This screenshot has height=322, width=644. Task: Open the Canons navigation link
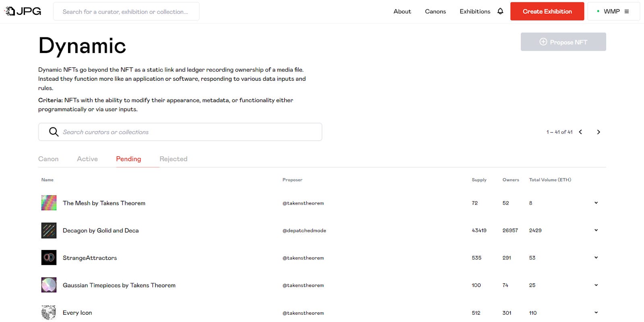point(435,11)
